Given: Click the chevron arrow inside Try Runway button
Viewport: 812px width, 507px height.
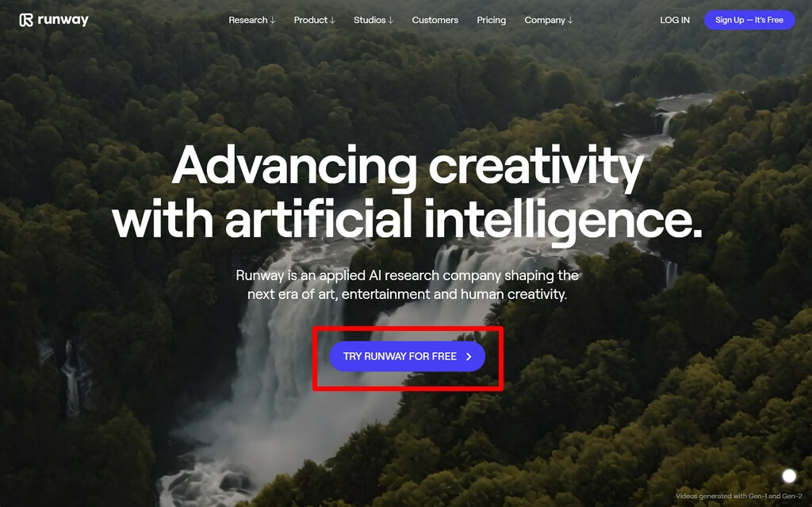Looking at the screenshot, I should [x=469, y=357].
